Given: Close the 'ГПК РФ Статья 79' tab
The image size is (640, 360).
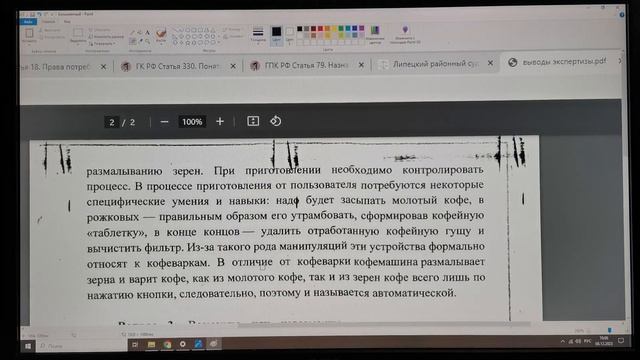Looking at the screenshot, I should point(361,65).
